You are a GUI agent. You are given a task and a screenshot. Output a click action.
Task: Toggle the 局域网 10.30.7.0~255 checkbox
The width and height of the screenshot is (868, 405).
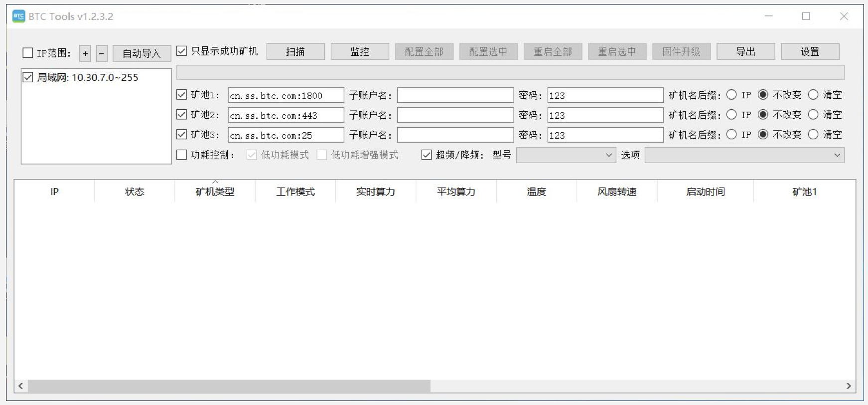(28, 77)
